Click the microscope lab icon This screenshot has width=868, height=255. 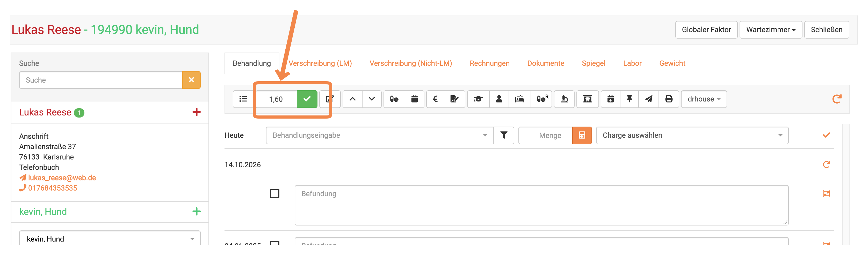pyautogui.click(x=565, y=99)
